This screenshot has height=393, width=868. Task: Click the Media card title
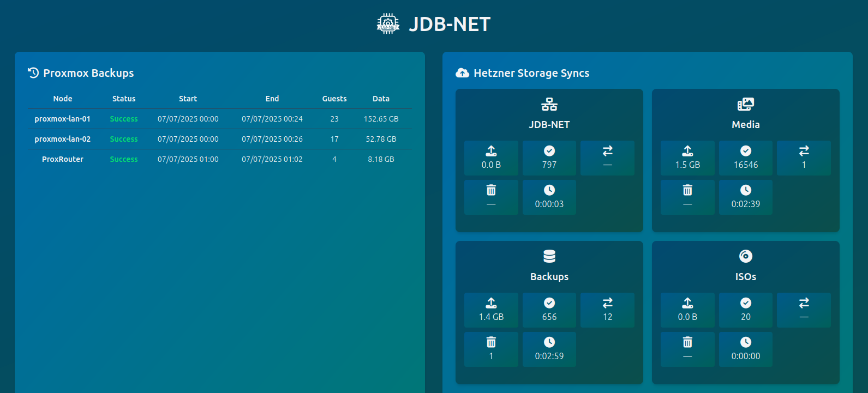pos(746,124)
